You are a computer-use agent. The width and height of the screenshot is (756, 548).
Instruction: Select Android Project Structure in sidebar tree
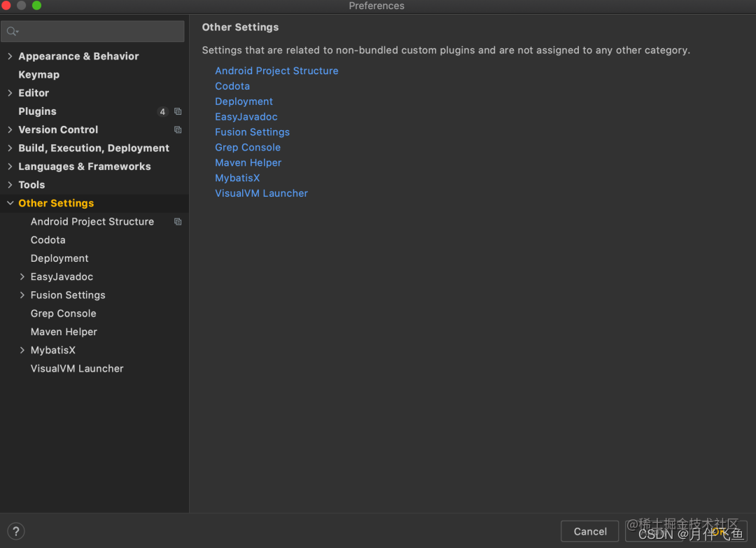pos(92,222)
